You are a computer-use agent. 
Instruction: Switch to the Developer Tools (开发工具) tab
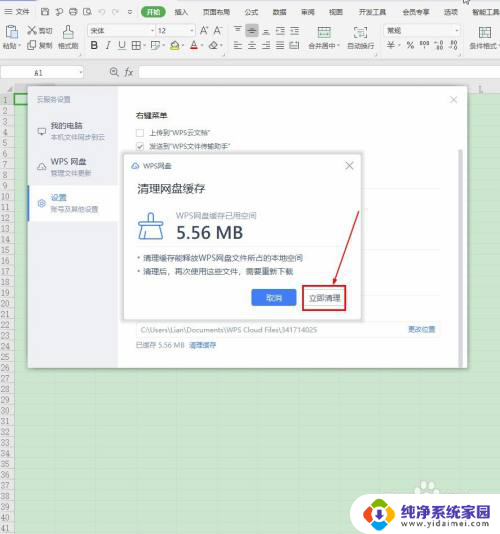point(372,12)
